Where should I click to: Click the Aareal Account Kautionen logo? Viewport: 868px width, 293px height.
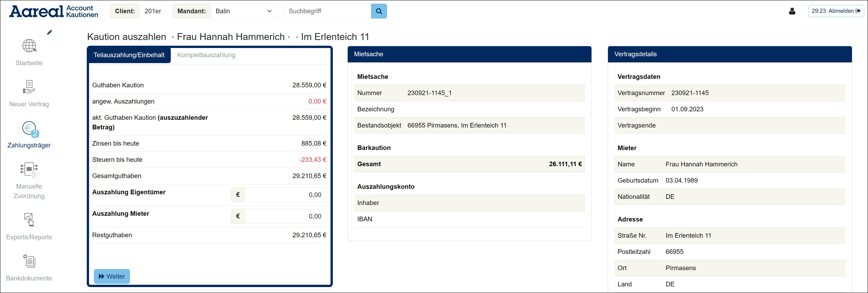tap(54, 11)
